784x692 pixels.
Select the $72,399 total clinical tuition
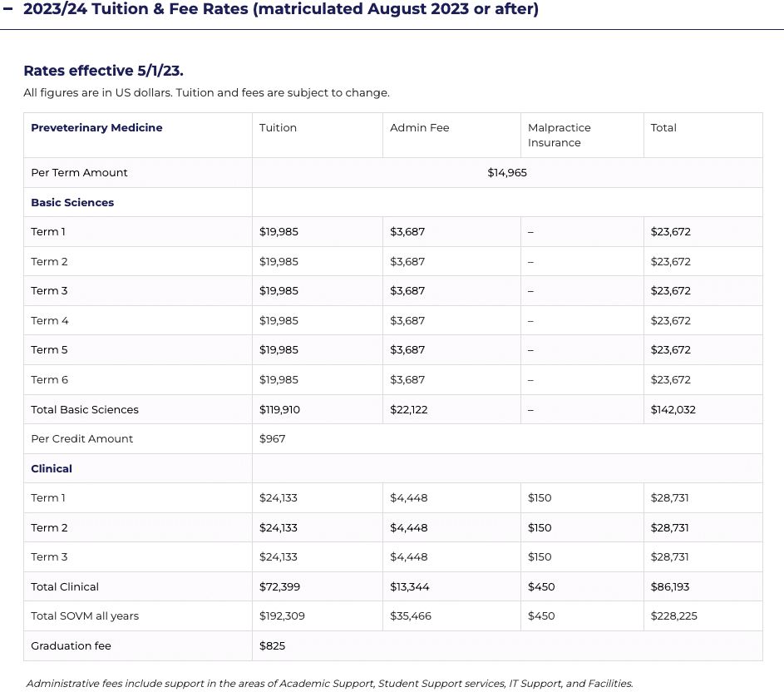click(x=279, y=587)
